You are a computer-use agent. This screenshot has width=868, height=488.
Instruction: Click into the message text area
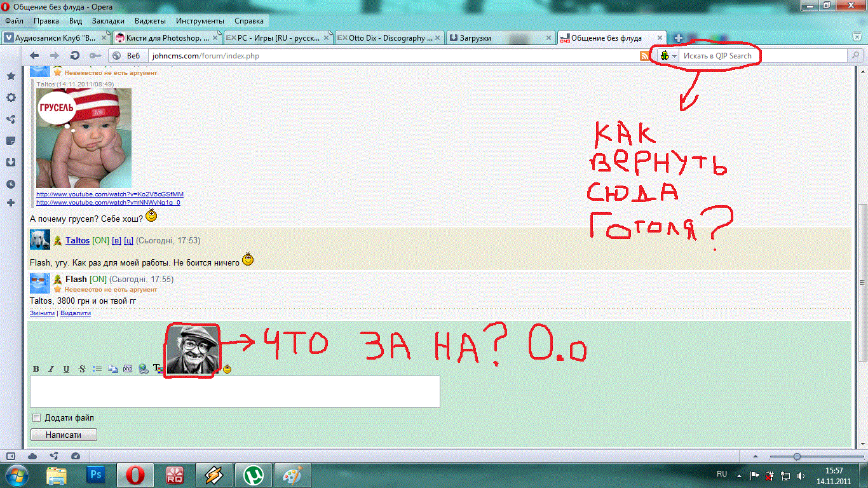pos(234,391)
